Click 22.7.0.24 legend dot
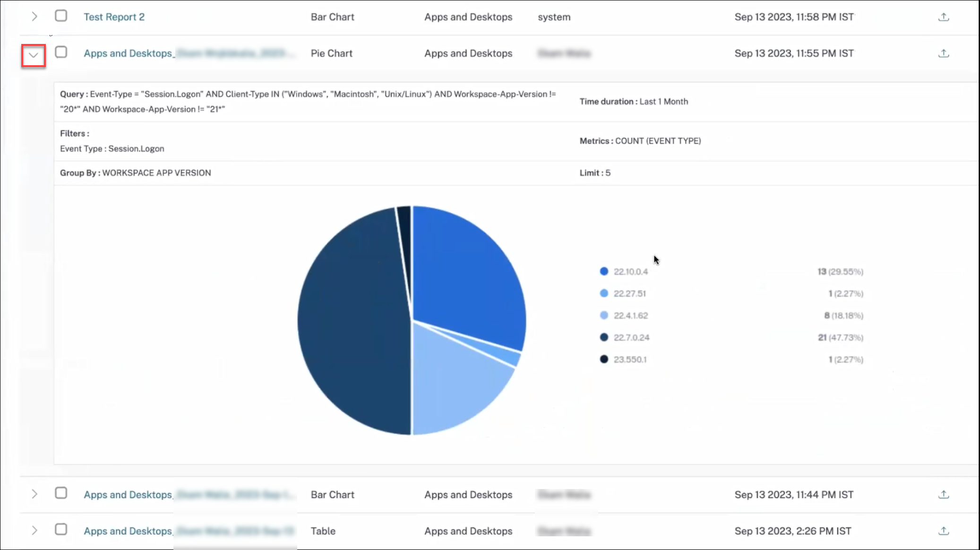 point(604,337)
